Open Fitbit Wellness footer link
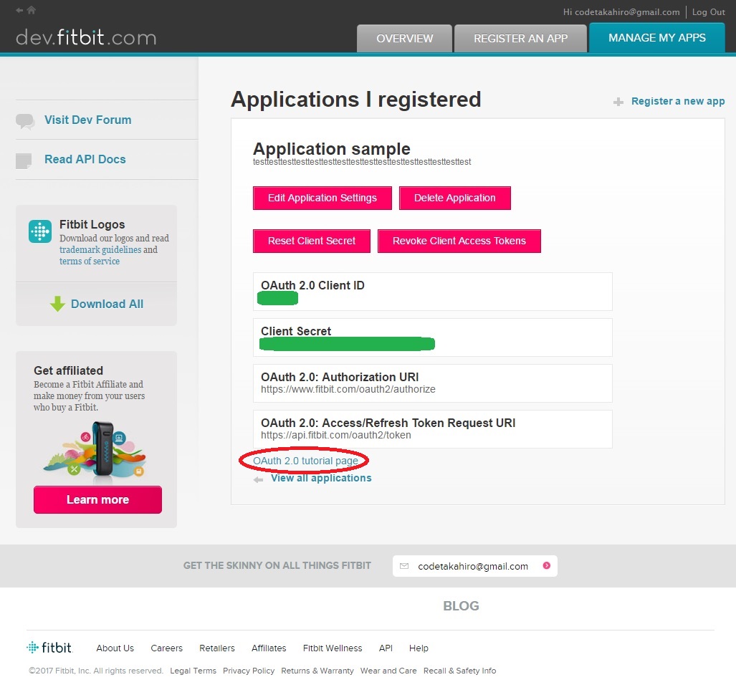 point(333,648)
